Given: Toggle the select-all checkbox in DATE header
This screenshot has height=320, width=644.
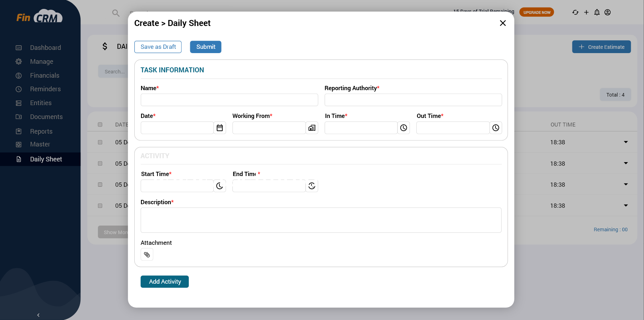Looking at the screenshot, I should (x=100, y=125).
